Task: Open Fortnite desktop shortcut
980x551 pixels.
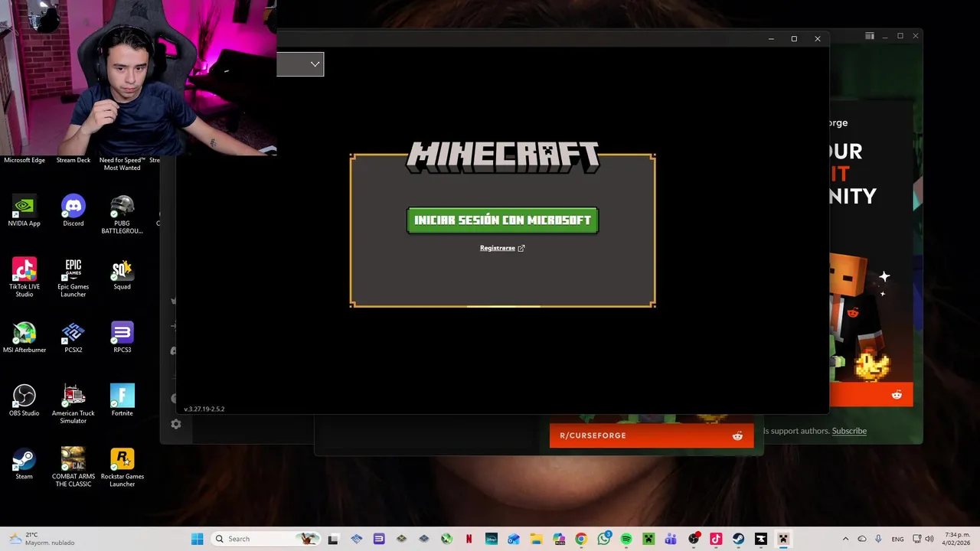Action: (122, 401)
